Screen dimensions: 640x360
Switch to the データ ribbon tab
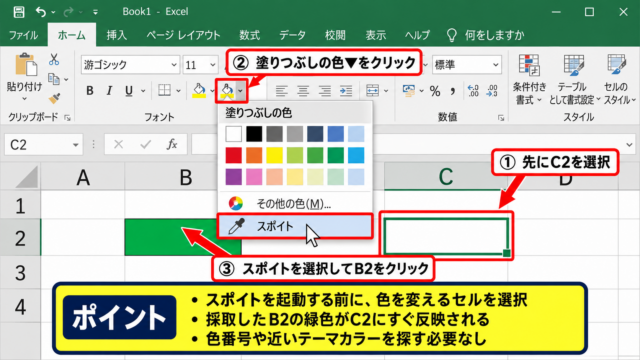pos(292,35)
